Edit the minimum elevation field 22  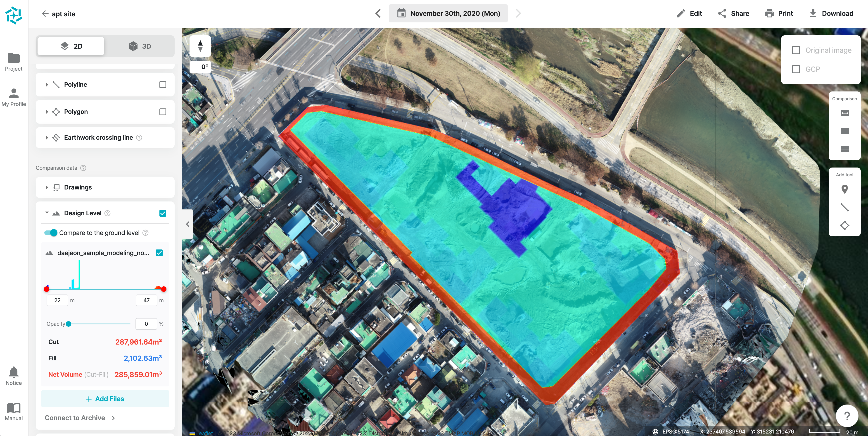coord(58,300)
